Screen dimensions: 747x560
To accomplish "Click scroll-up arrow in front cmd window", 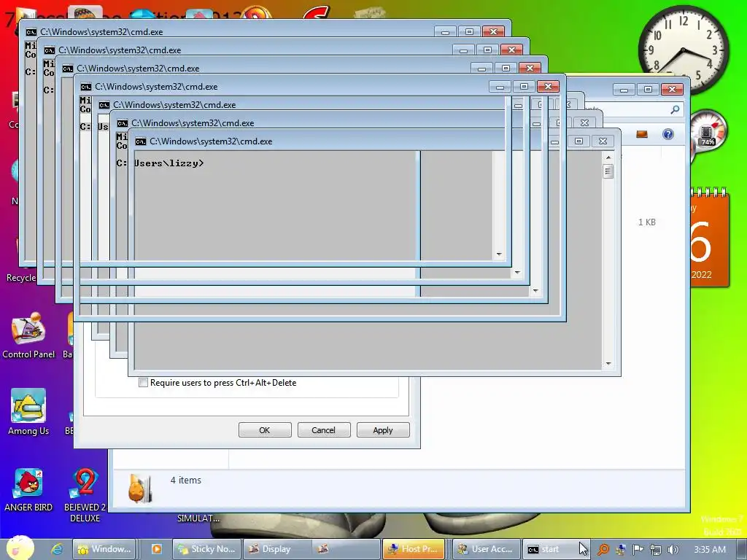I will click(608, 157).
